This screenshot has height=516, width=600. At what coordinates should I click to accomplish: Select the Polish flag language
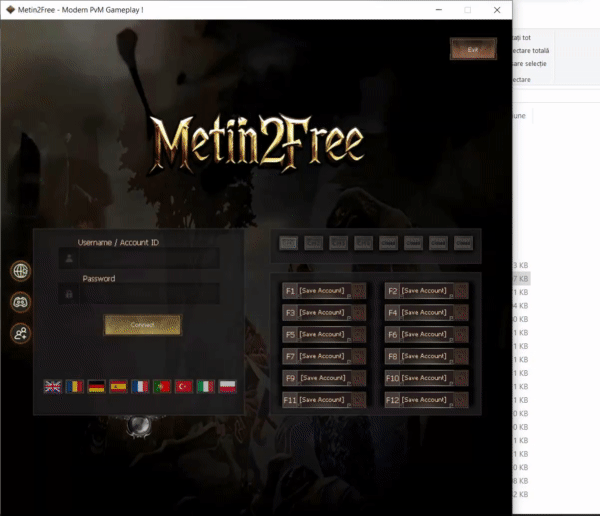pos(228,387)
